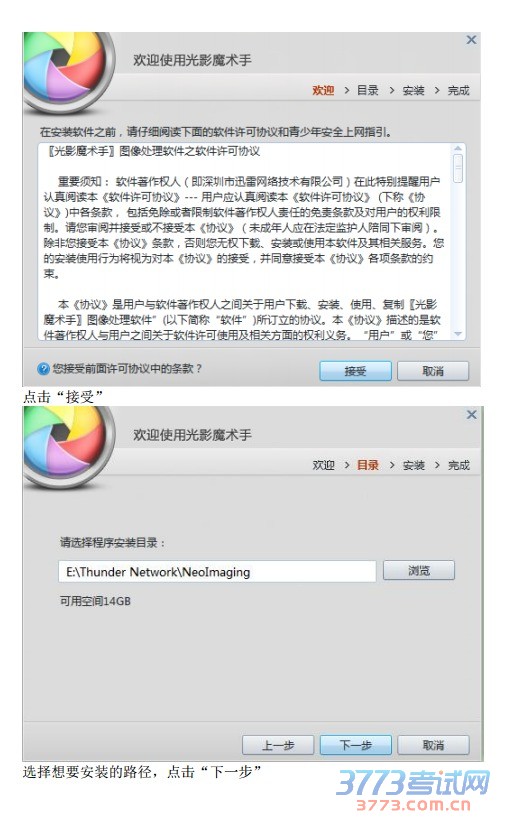Click the 下一步 button in directory dialog

tap(355, 745)
